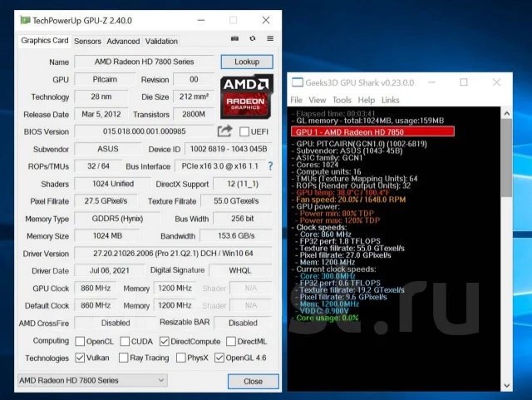Open the View menu in GPU Shark
Viewport: 532px width, 400px height.
[x=318, y=100]
